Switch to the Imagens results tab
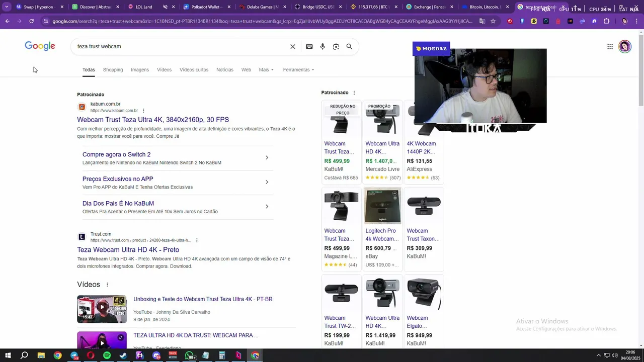The image size is (644, 362). 140,70
